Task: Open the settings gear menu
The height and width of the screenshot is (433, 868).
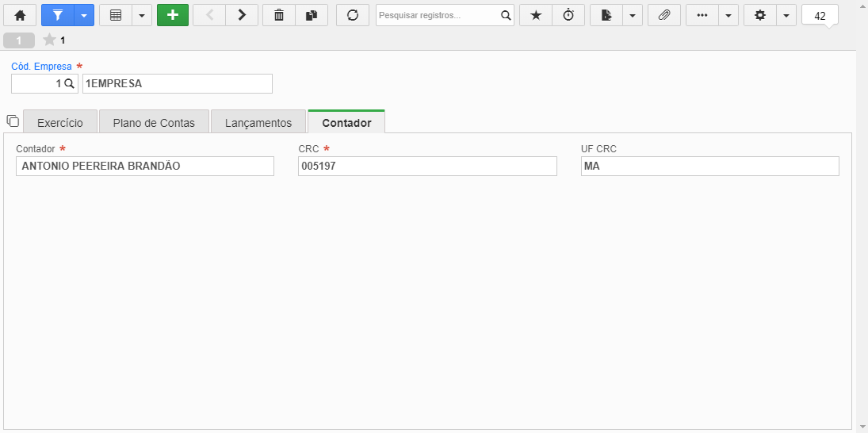Action: (760, 15)
